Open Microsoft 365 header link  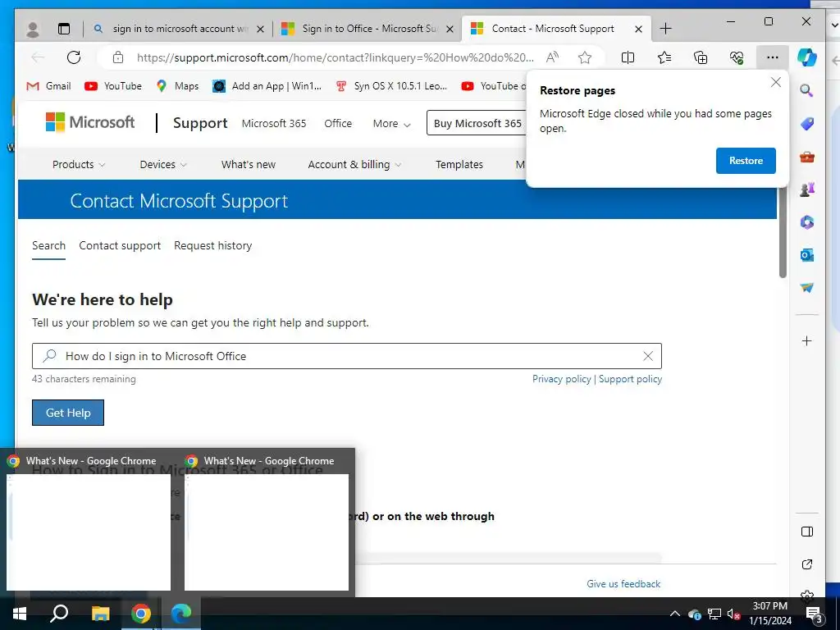tap(274, 124)
